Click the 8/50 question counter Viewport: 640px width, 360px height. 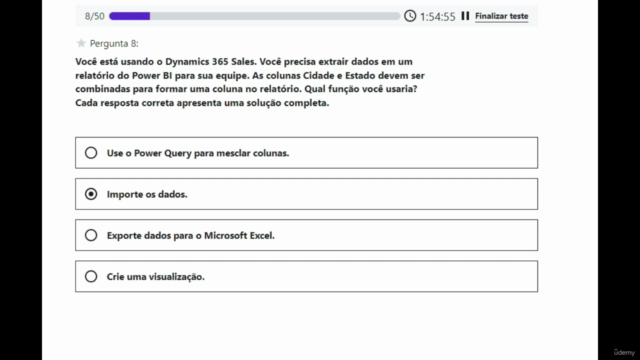pos(95,16)
